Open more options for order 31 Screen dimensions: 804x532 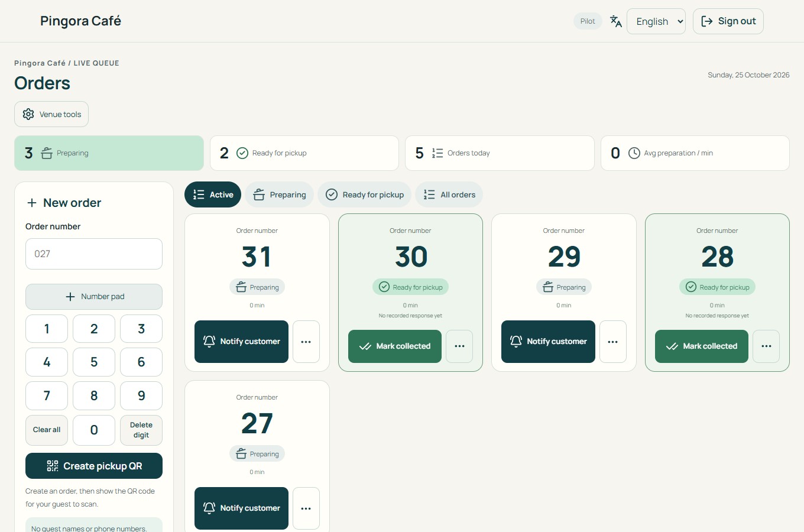pyautogui.click(x=306, y=342)
